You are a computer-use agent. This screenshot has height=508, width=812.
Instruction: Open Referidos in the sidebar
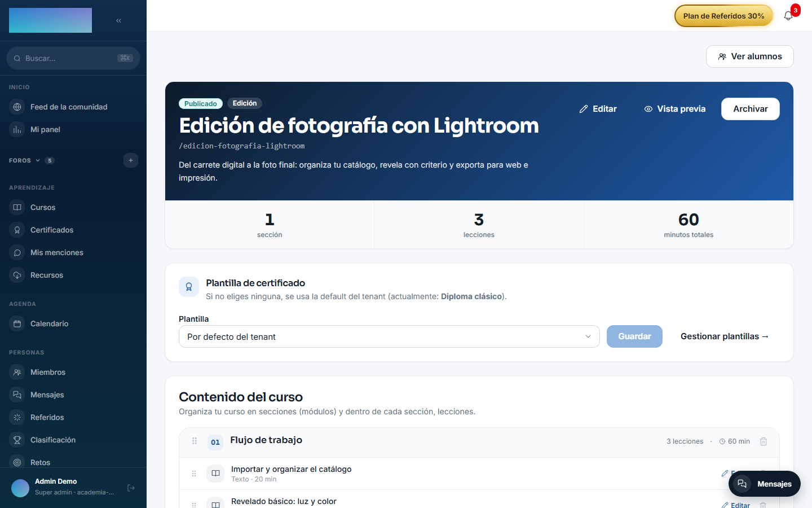click(x=73, y=417)
